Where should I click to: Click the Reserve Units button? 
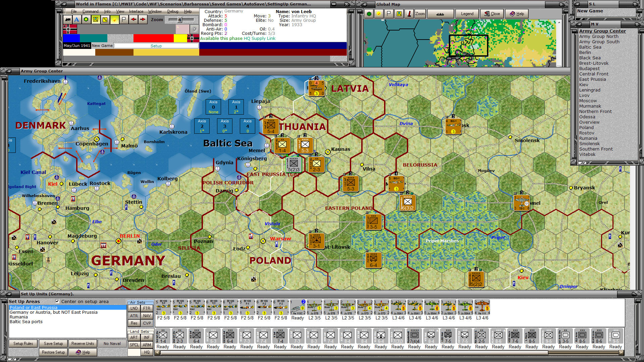point(83,344)
